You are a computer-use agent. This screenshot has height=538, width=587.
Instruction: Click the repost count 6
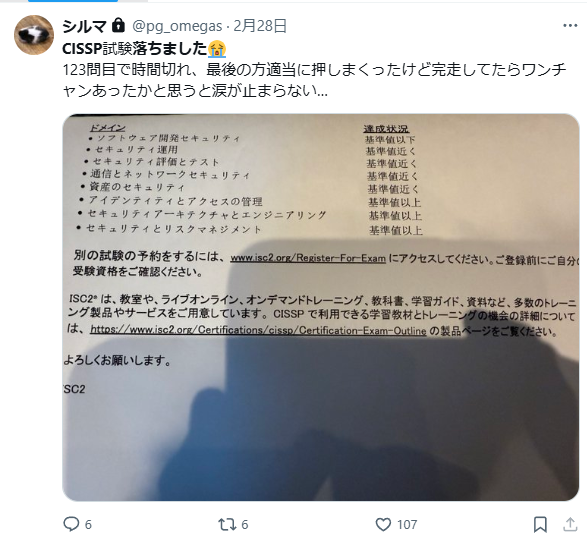(244, 525)
